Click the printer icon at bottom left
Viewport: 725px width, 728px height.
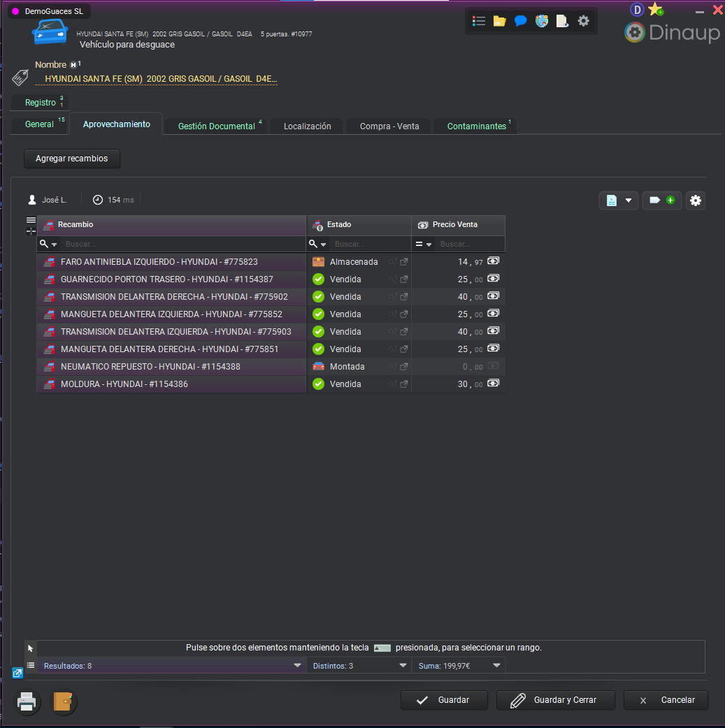(x=27, y=701)
